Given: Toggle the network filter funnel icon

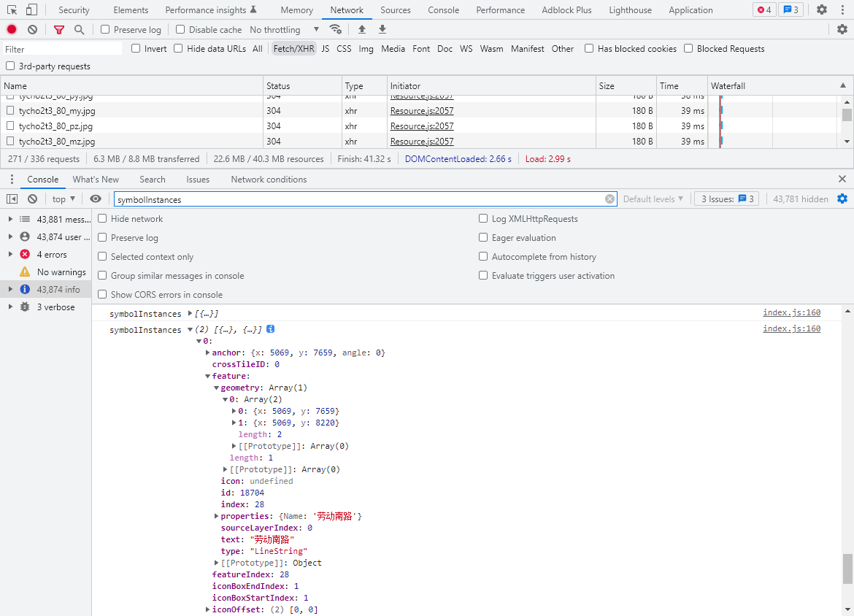Looking at the screenshot, I should tap(59, 29).
